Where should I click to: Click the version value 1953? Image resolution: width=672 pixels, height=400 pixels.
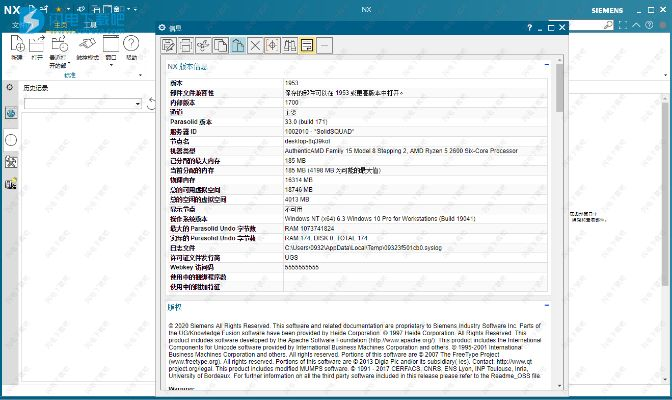coord(291,83)
